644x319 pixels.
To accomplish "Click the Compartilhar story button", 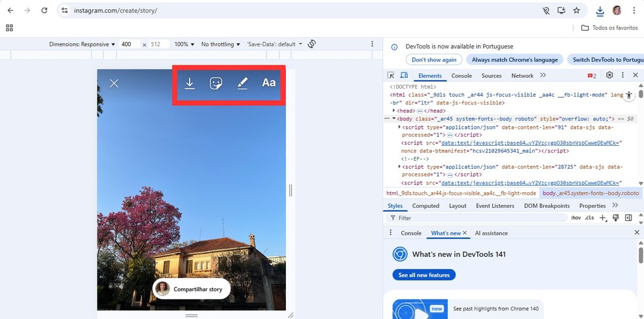I will [191, 289].
